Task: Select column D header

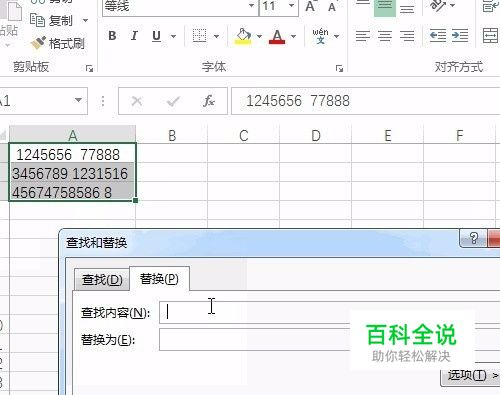Action: point(316,135)
